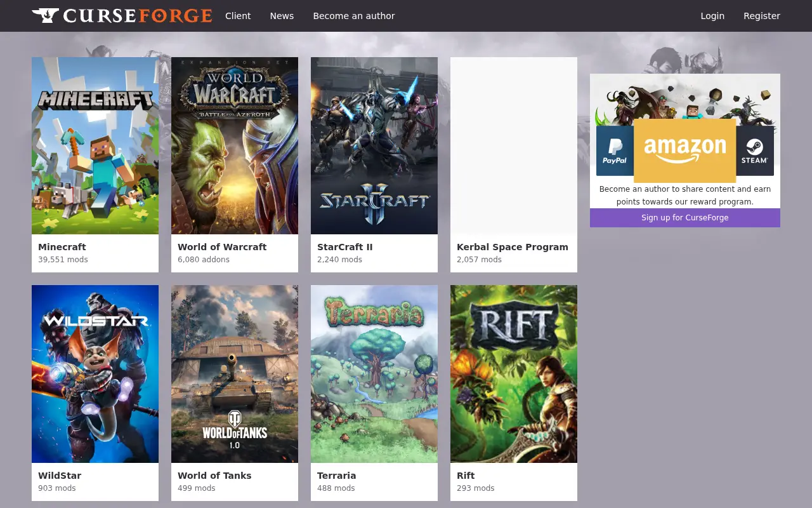Open the Minecraft cover image
The width and height of the screenshot is (812, 508).
(x=95, y=145)
